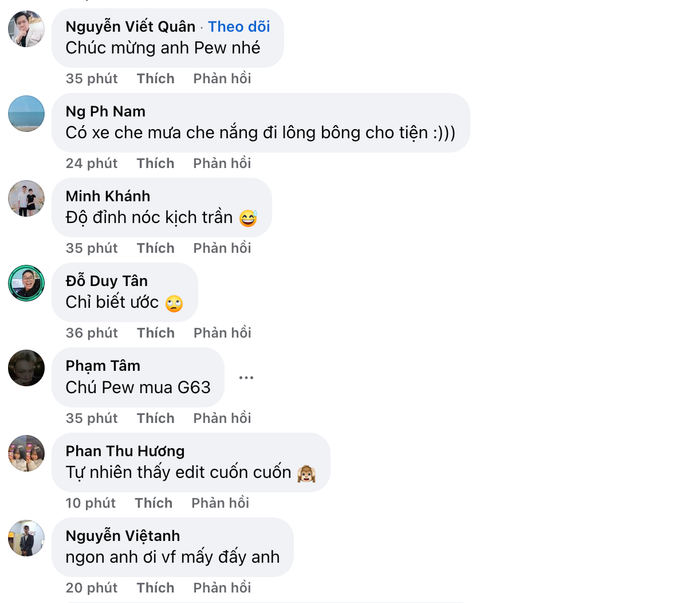
Task: Like Minh Khánh's comment
Action: click(x=155, y=248)
